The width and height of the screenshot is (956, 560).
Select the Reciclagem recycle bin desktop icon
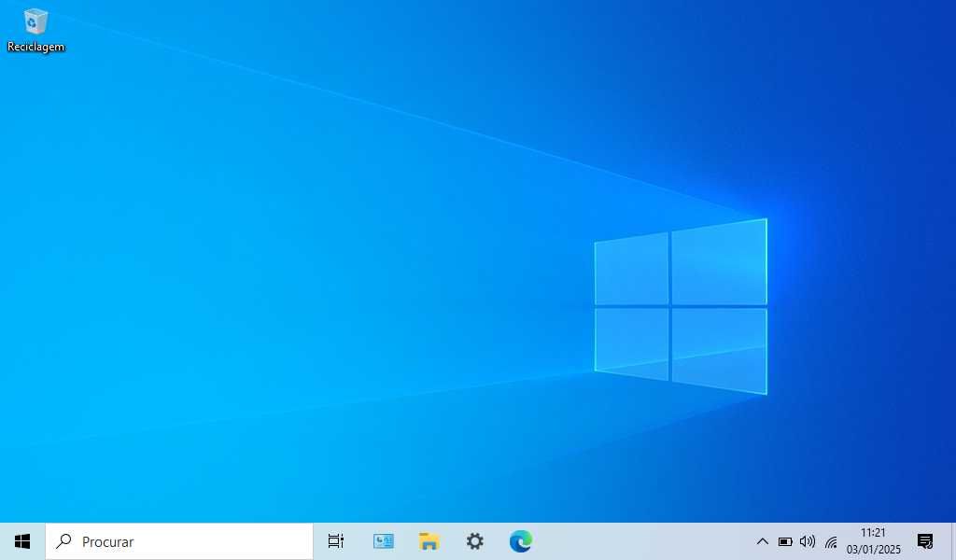[35, 31]
